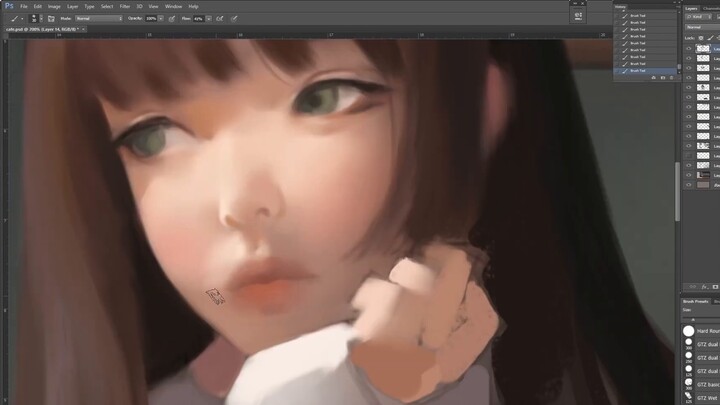Screen dimensions: 720x405
Task: Click the History panel scrollbar thumb
Action: pos(679,67)
